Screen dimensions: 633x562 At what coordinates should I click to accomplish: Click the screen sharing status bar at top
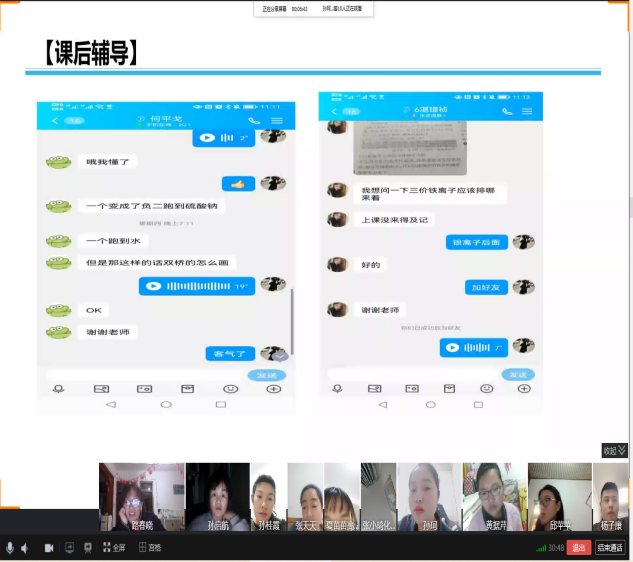click(x=314, y=9)
